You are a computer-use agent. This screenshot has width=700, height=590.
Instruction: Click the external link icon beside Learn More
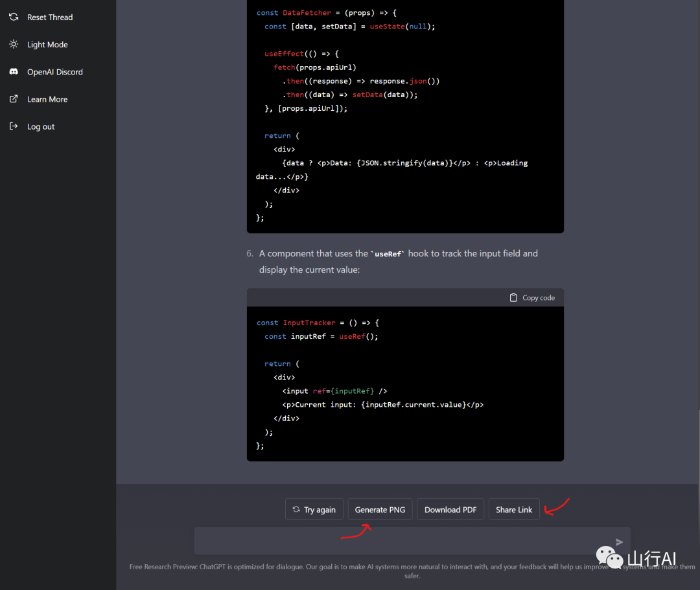(x=14, y=99)
